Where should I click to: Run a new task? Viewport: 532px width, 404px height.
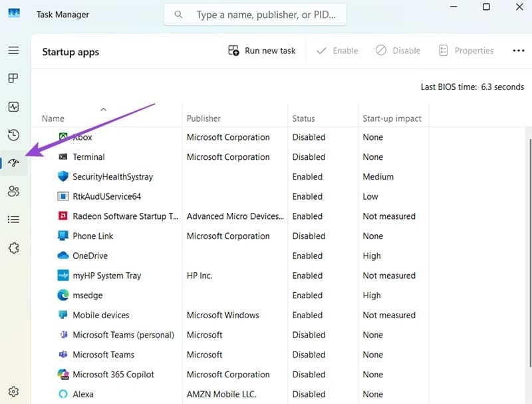261,50
